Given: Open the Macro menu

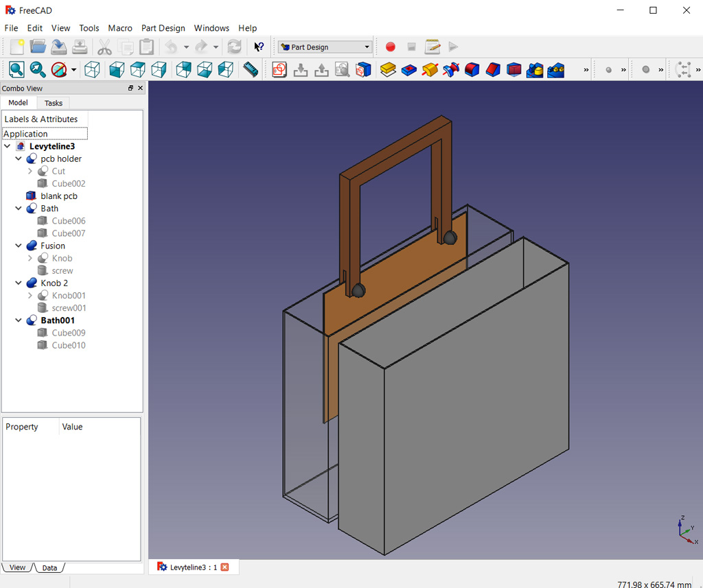Looking at the screenshot, I should point(120,27).
